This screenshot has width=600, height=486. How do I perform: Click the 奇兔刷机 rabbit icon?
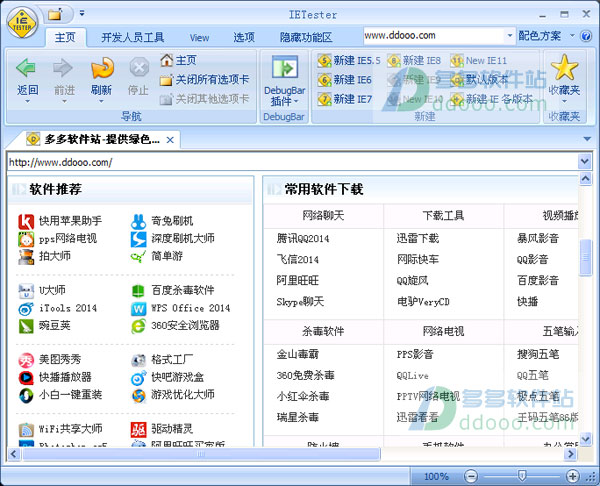click(138, 222)
